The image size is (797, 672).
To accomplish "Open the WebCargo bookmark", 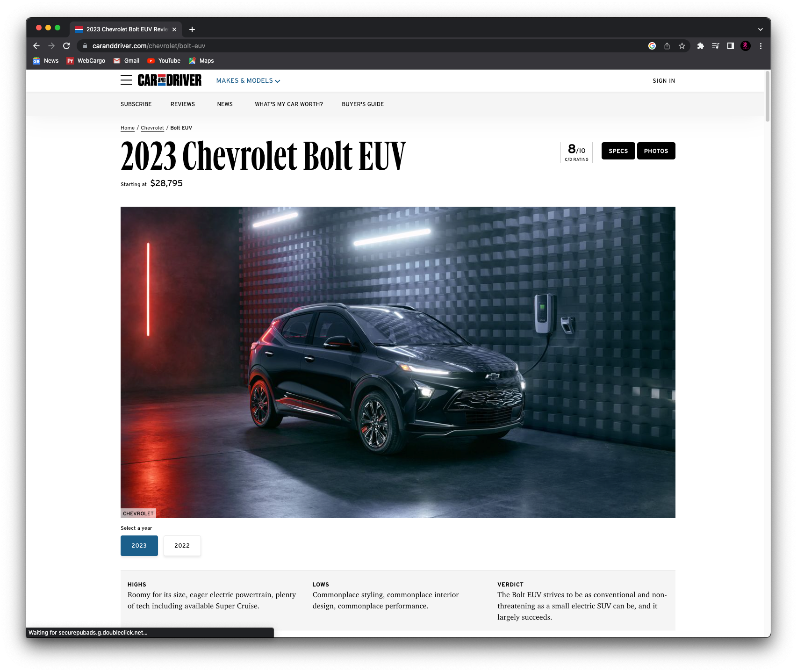I will click(x=86, y=61).
